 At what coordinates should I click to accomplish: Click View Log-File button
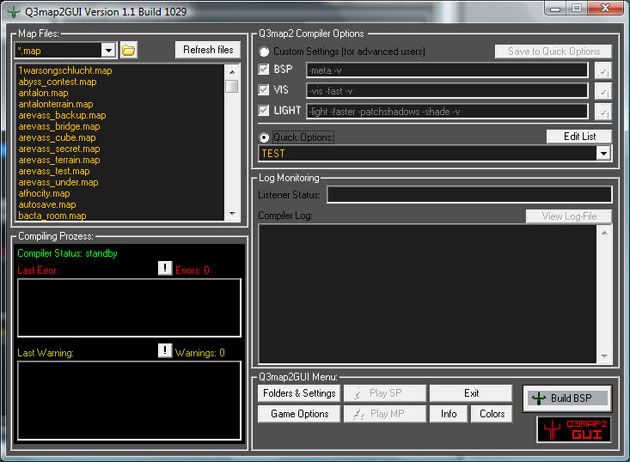pyautogui.click(x=569, y=216)
